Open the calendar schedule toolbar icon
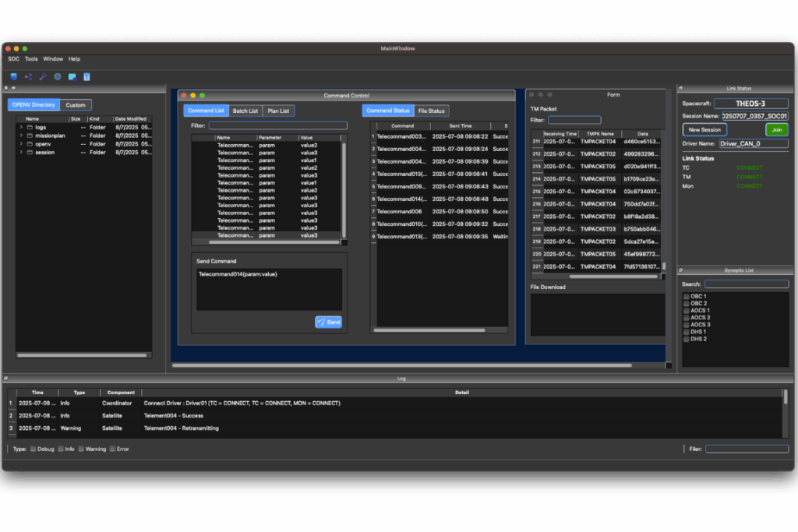The width and height of the screenshot is (798, 532). pos(72,76)
